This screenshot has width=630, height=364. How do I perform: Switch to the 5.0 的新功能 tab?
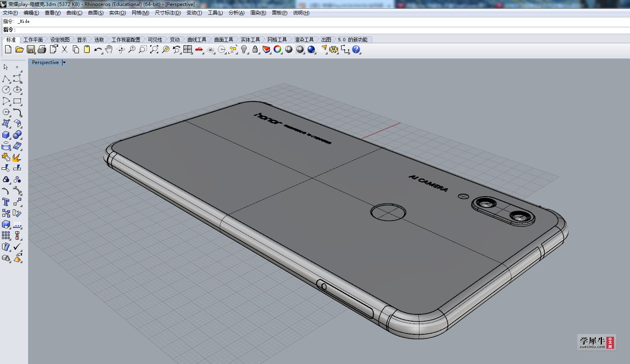click(x=353, y=40)
